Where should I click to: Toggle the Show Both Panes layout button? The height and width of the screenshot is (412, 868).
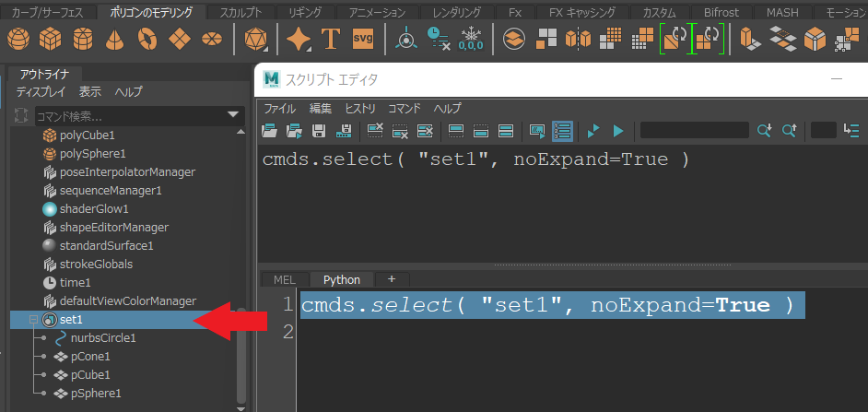[x=505, y=131]
